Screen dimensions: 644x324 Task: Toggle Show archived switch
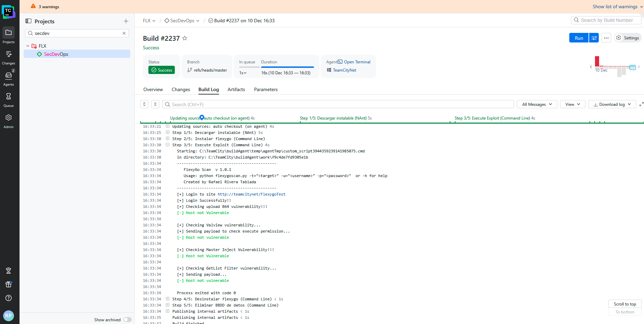tap(127, 320)
